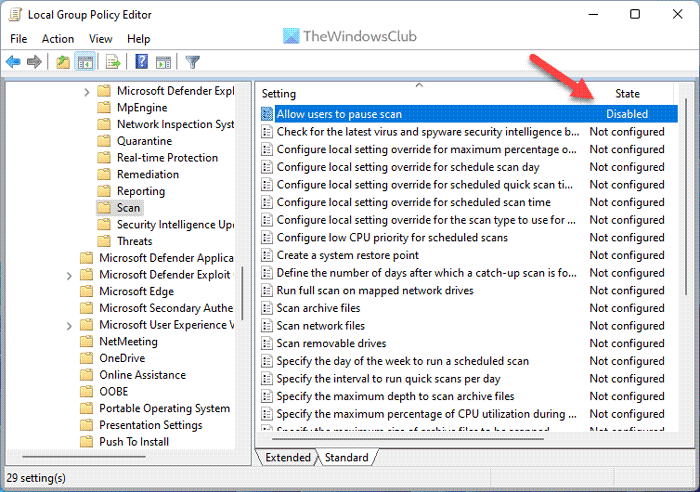Screen dimensions: 700x492
Task: Click the folder icon next to Reporting
Action: 104,191
